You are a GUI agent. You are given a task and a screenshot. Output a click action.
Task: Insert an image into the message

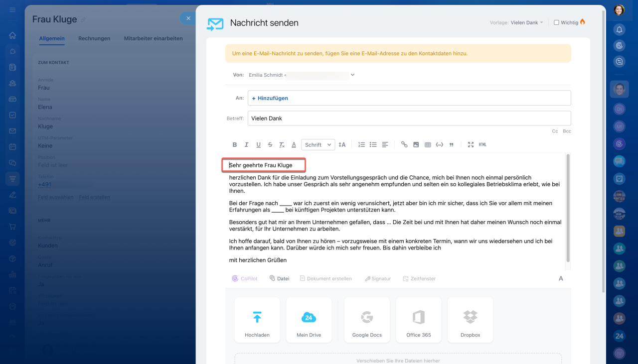coord(416,145)
